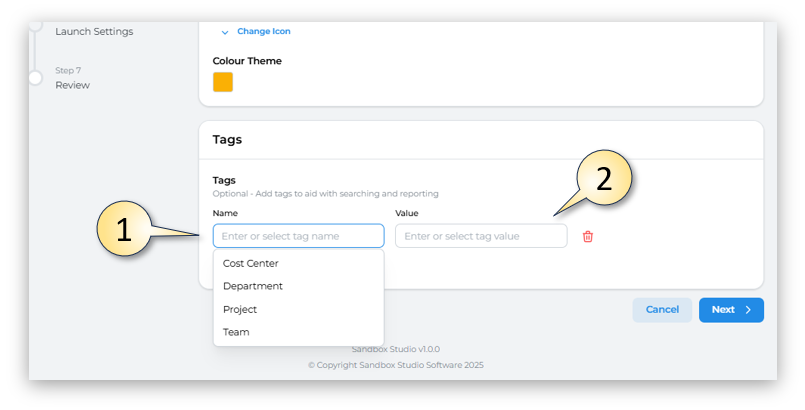Screen dimensions: 805x410
Task: Select Cost Center from tag name list
Action: coord(251,264)
